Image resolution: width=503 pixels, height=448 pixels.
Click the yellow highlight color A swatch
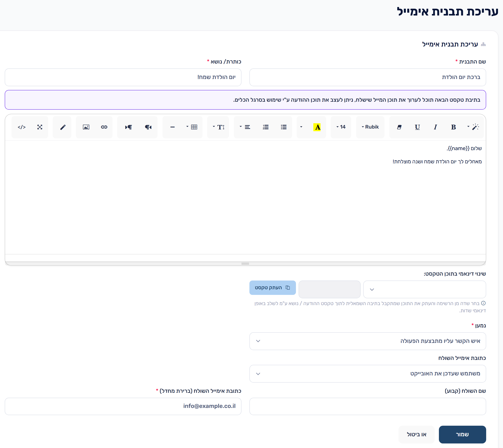coord(317,127)
